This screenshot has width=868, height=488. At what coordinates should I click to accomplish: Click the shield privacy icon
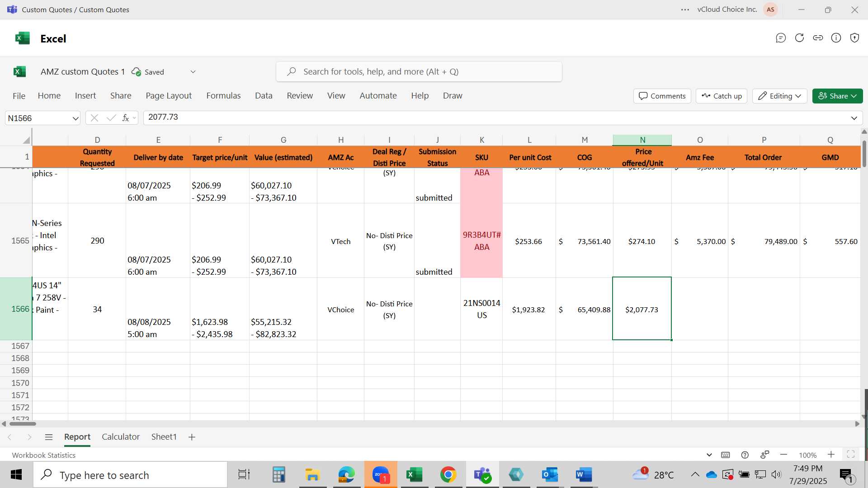854,38
